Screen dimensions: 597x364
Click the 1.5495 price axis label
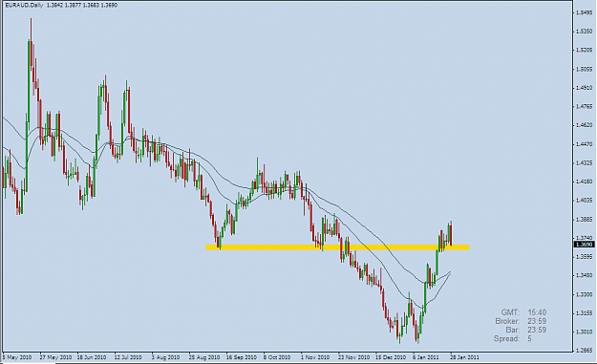tap(584, 12)
